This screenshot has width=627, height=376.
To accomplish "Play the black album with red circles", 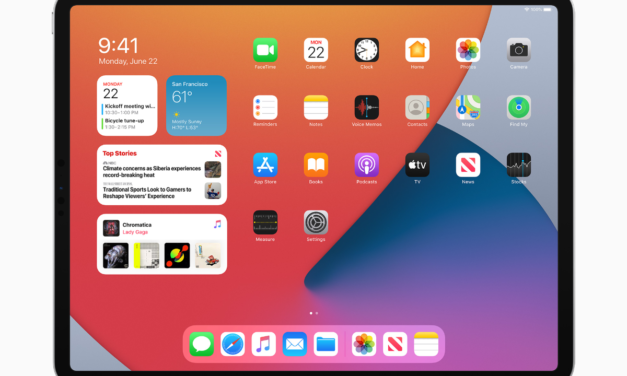I will [177, 255].
